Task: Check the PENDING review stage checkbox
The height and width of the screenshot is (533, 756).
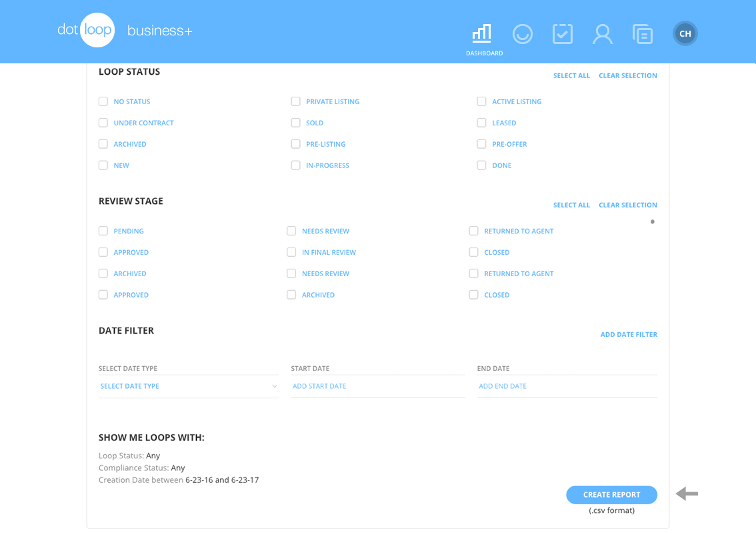Action: (103, 231)
